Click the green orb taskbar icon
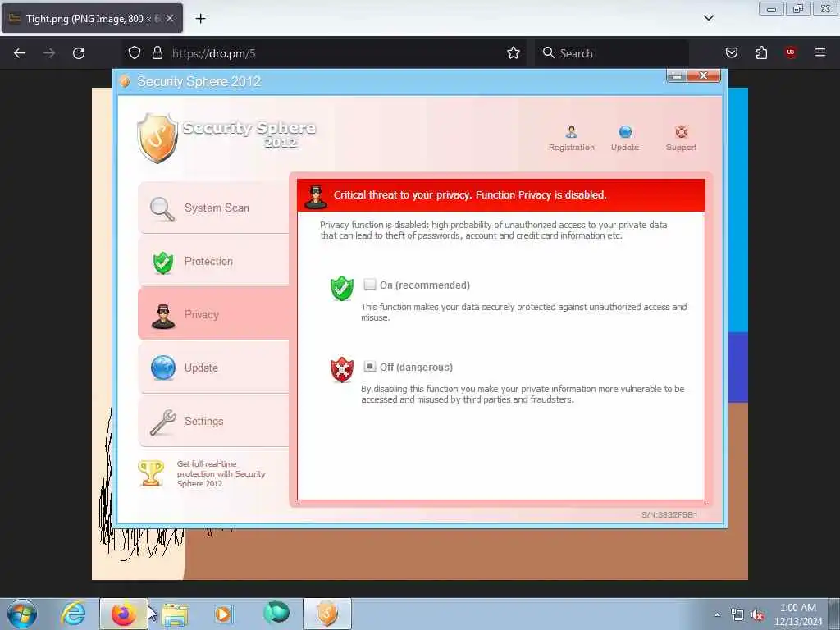 (276, 614)
